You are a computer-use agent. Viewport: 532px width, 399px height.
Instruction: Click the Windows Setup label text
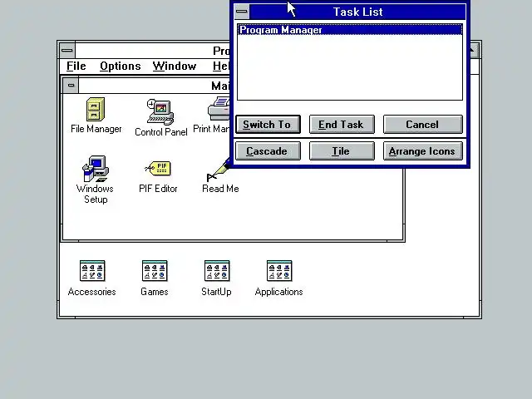tap(95, 194)
